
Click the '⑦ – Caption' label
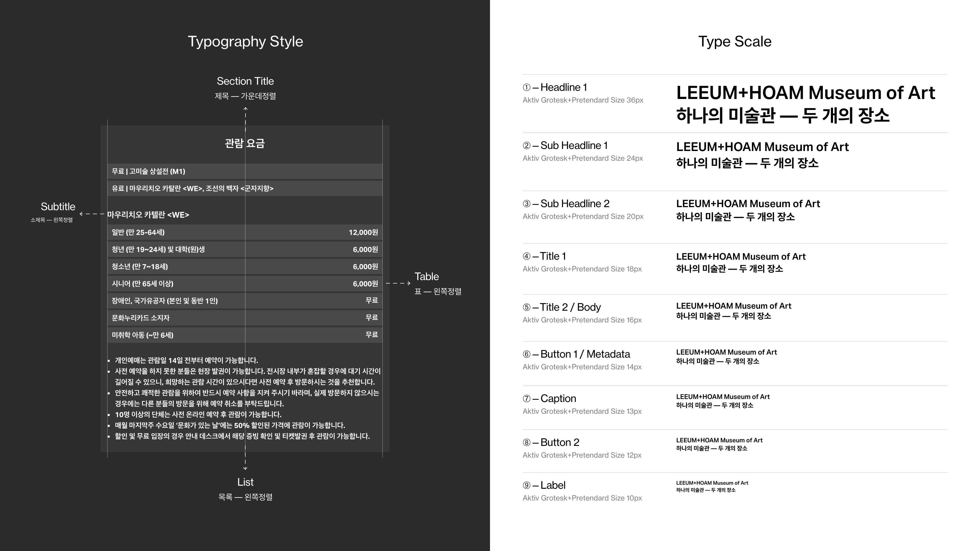point(549,398)
